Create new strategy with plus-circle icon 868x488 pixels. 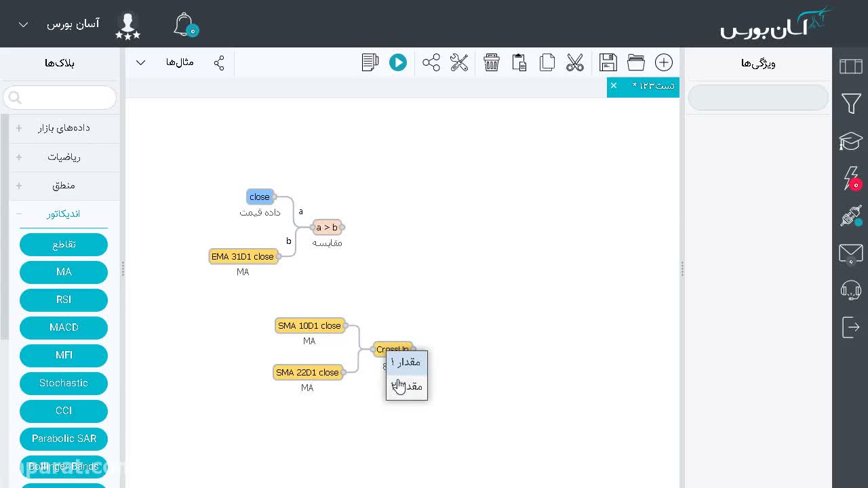(x=664, y=62)
